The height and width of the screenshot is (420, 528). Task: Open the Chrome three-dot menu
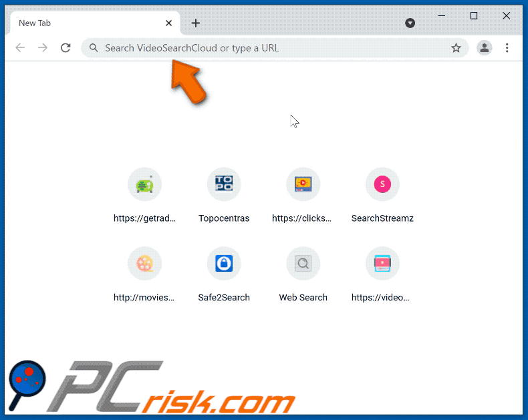click(x=507, y=48)
